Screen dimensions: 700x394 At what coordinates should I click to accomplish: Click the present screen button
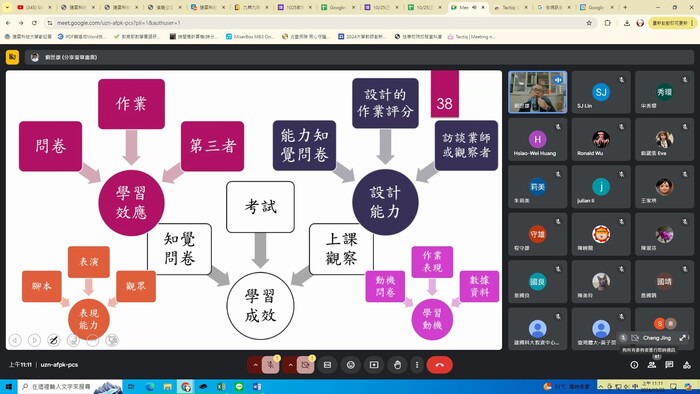pyautogui.click(x=374, y=365)
